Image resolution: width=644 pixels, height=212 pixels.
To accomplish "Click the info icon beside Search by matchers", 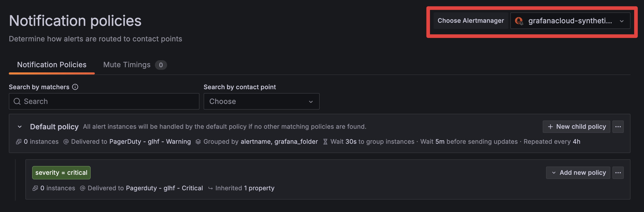I will 75,87.
